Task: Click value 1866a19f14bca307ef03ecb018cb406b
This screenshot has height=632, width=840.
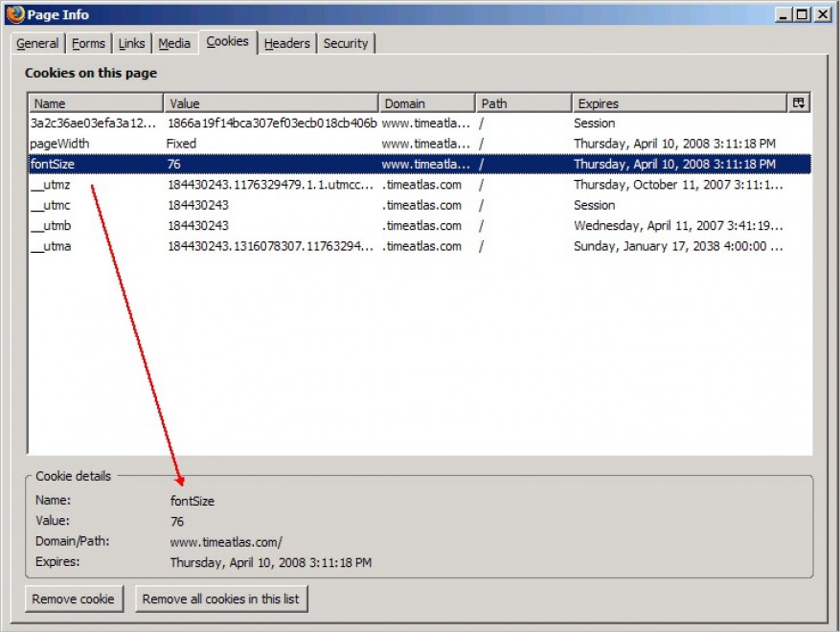Action: (272, 124)
